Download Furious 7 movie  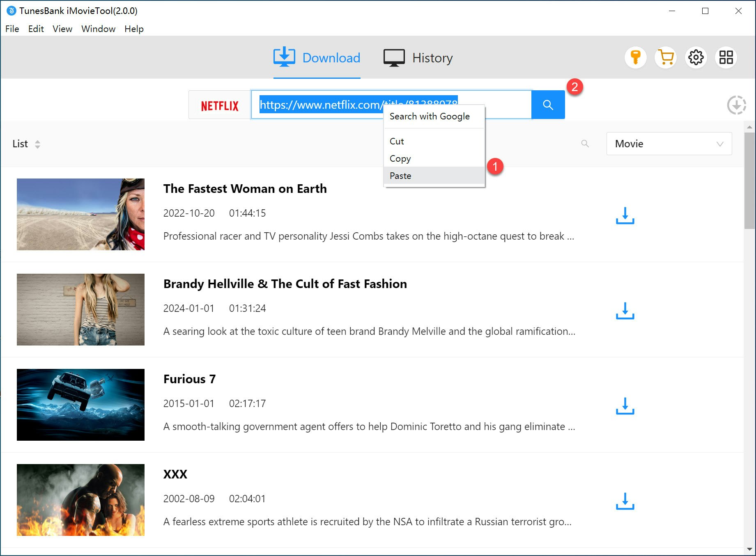[625, 406]
